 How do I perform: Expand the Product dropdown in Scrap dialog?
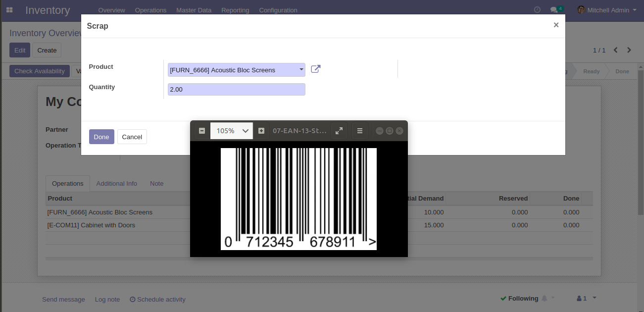(301, 70)
